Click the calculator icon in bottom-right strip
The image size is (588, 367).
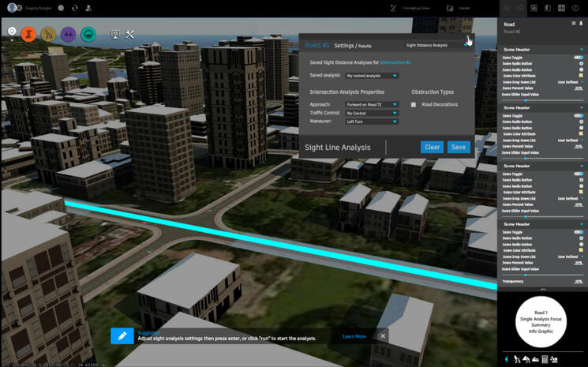coord(545,360)
